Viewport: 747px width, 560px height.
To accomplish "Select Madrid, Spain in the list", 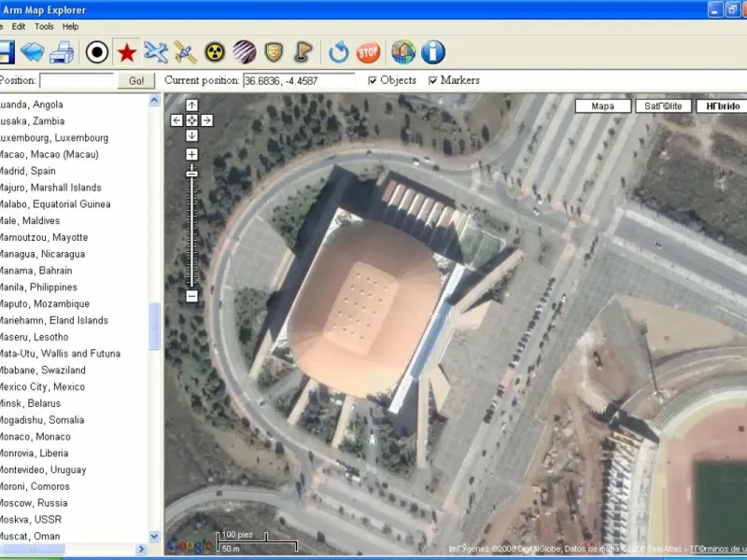I will tap(28, 171).
